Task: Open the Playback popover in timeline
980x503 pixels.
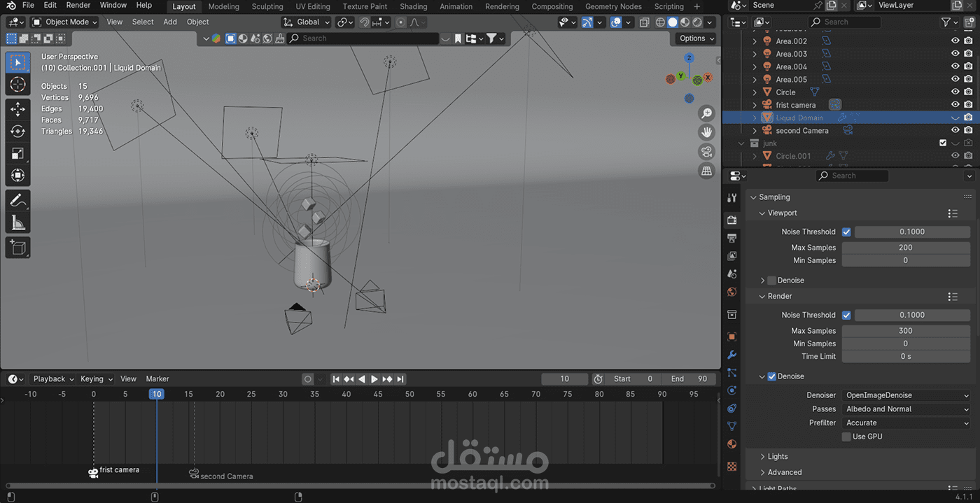Action: pos(53,379)
